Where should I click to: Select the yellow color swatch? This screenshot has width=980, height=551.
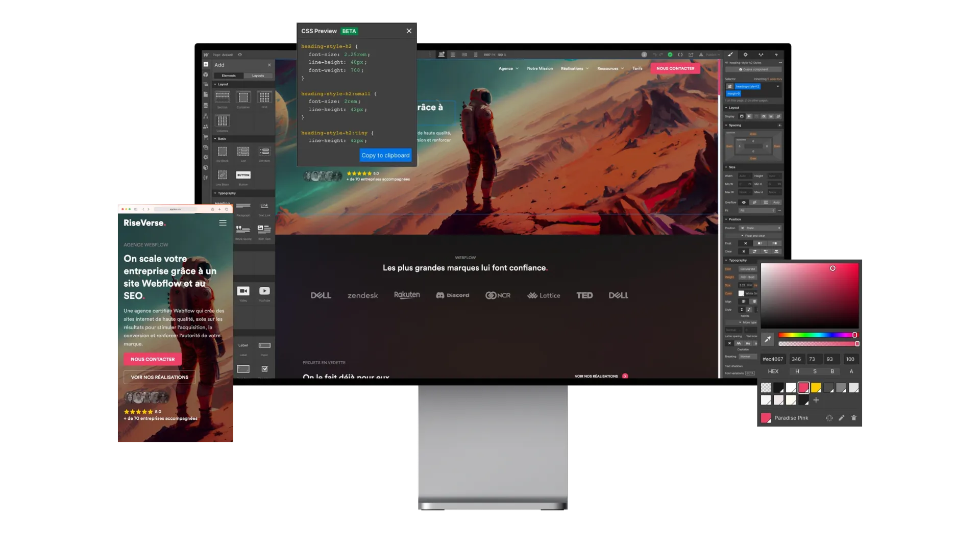click(x=816, y=388)
